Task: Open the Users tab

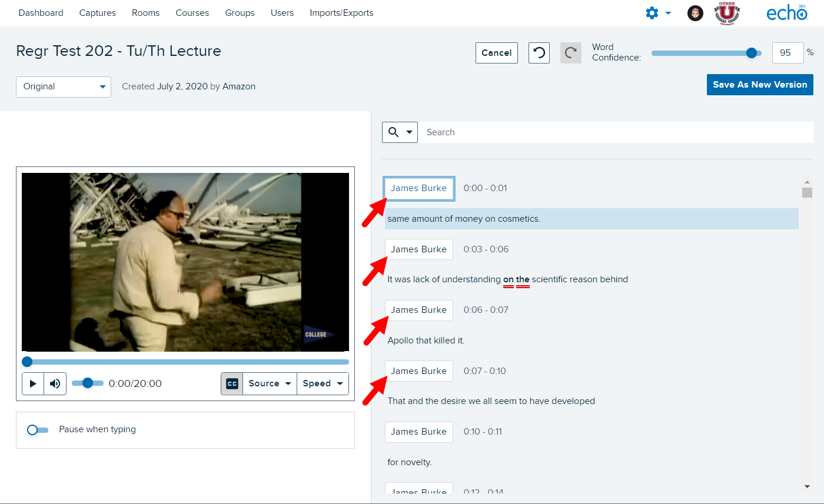Action: pyautogui.click(x=282, y=13)
